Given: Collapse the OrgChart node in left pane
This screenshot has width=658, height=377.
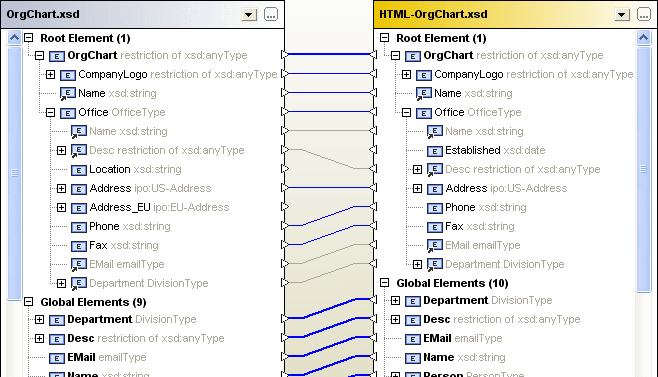Looking at the screenshot, I should [39, 55].
